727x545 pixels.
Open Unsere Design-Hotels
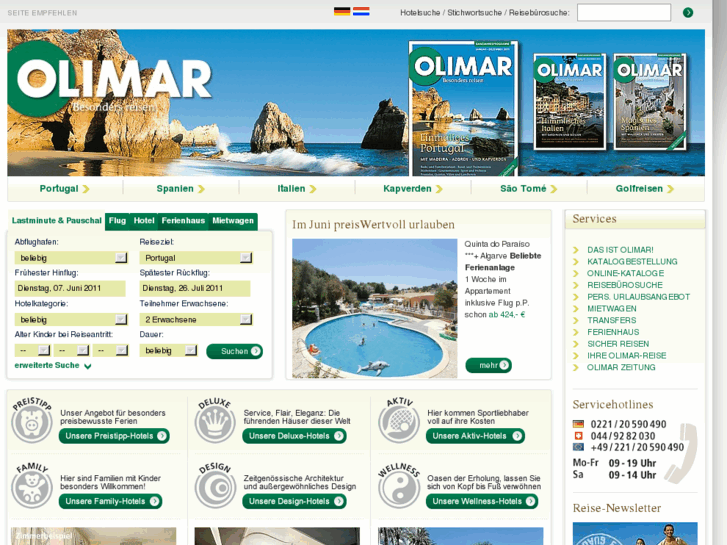click(x=294, y=501)
